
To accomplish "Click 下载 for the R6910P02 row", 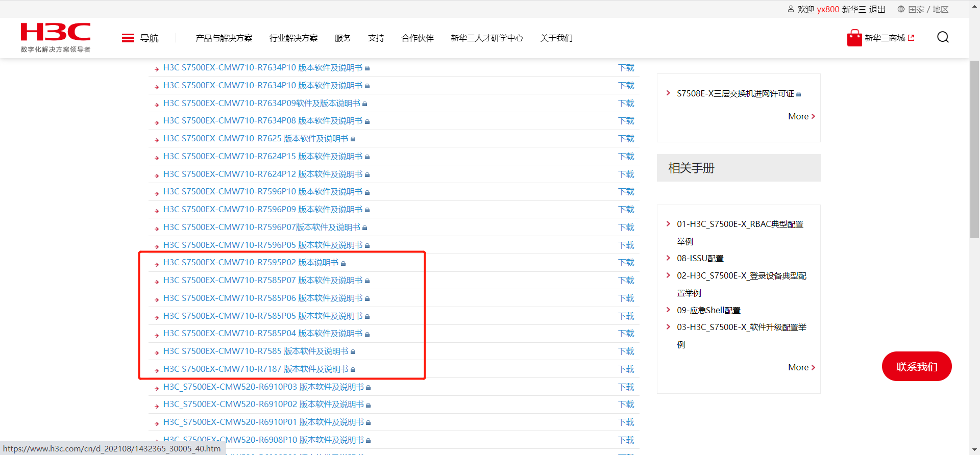I will tap(626, 405).
